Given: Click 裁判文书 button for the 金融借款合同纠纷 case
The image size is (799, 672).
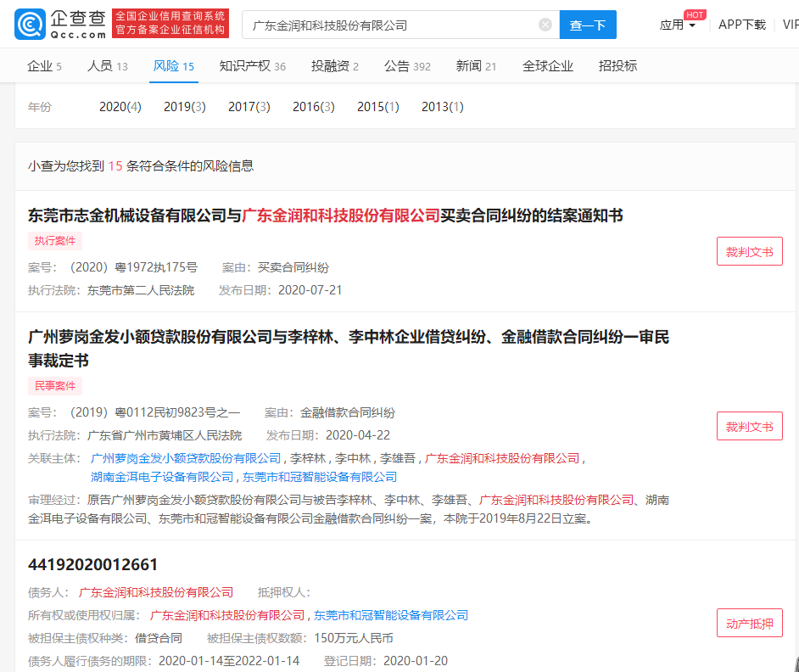Looking at the screenshot, I should (x=750, y=426).
